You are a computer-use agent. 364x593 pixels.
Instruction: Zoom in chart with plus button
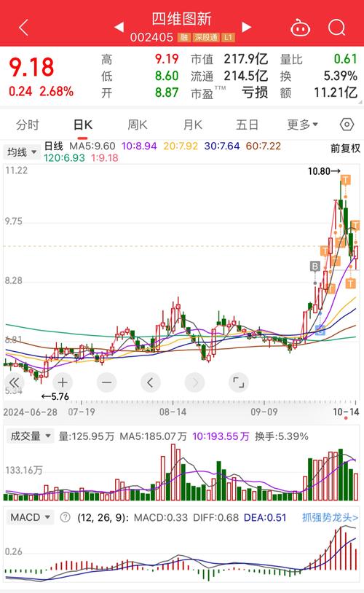pos(63,382)
